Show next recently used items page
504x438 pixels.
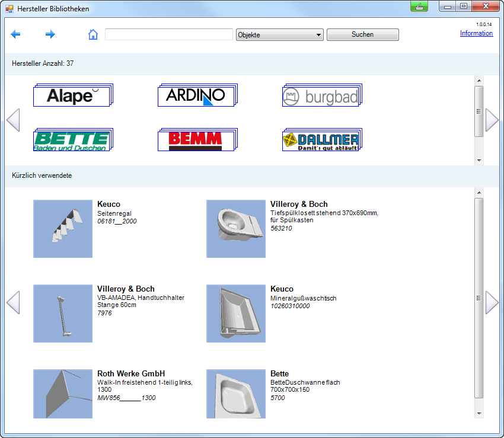tap(492, 302)
